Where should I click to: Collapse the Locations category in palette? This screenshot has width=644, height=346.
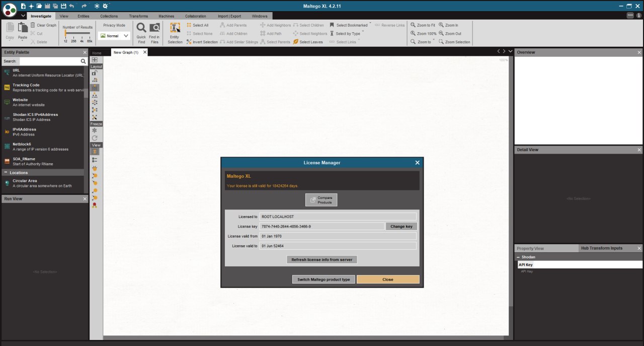(6, 173)
